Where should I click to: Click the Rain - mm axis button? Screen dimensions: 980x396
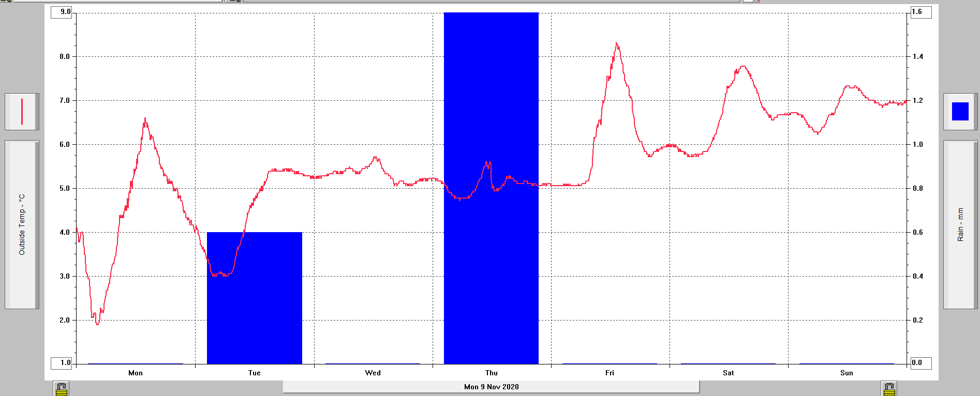[x=960, y=224]
